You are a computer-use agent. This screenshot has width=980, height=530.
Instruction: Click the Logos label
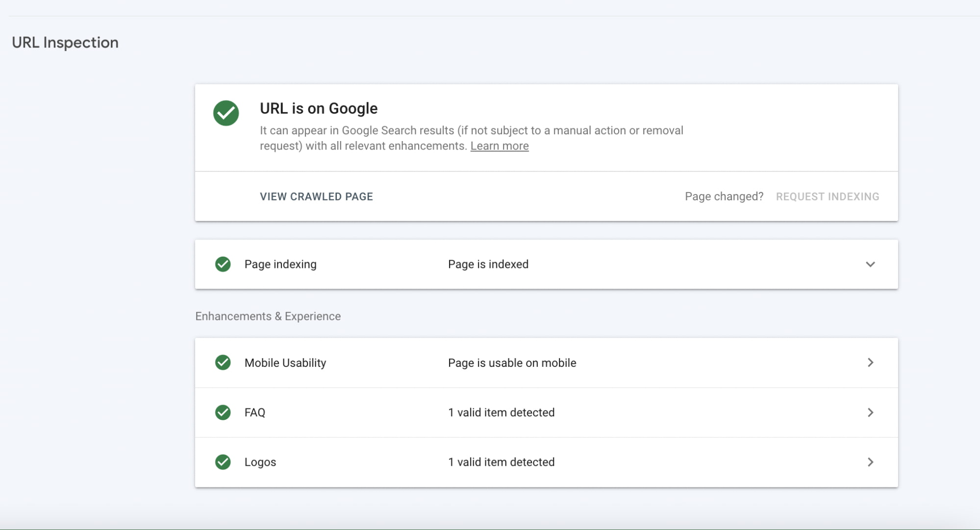pyautogui.click(x=260, y=462)
